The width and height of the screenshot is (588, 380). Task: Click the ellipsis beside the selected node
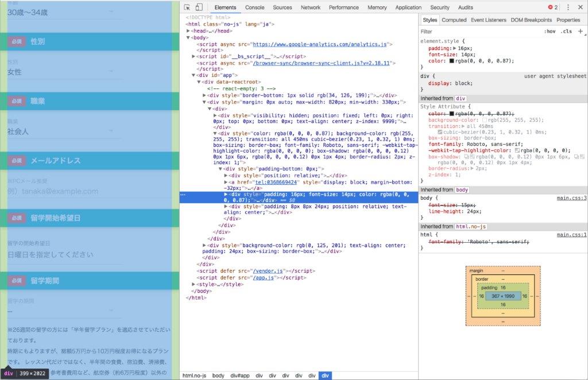[x=183, y=195]
